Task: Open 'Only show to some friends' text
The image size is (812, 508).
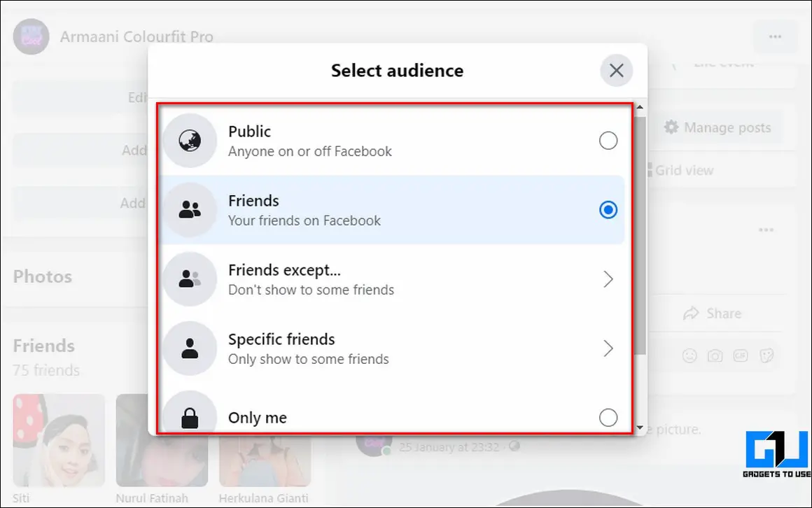Action: coord(309,360)
